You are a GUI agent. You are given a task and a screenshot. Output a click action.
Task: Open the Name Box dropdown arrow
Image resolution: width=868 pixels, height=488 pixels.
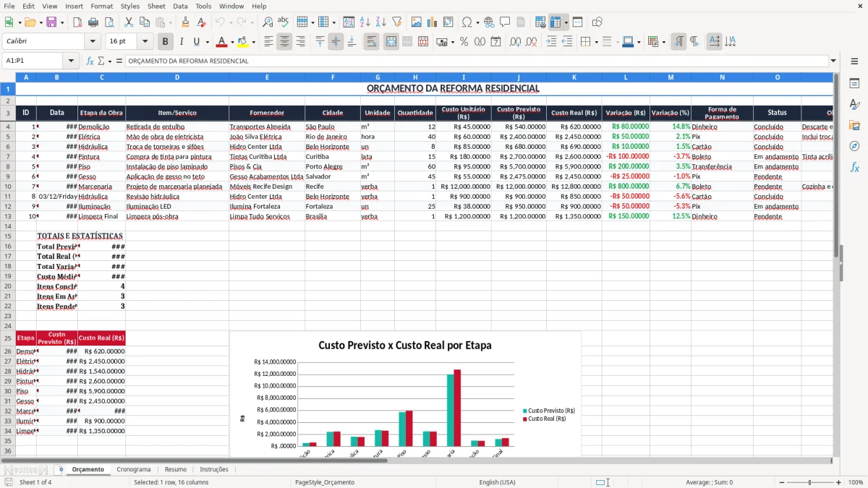71,61
